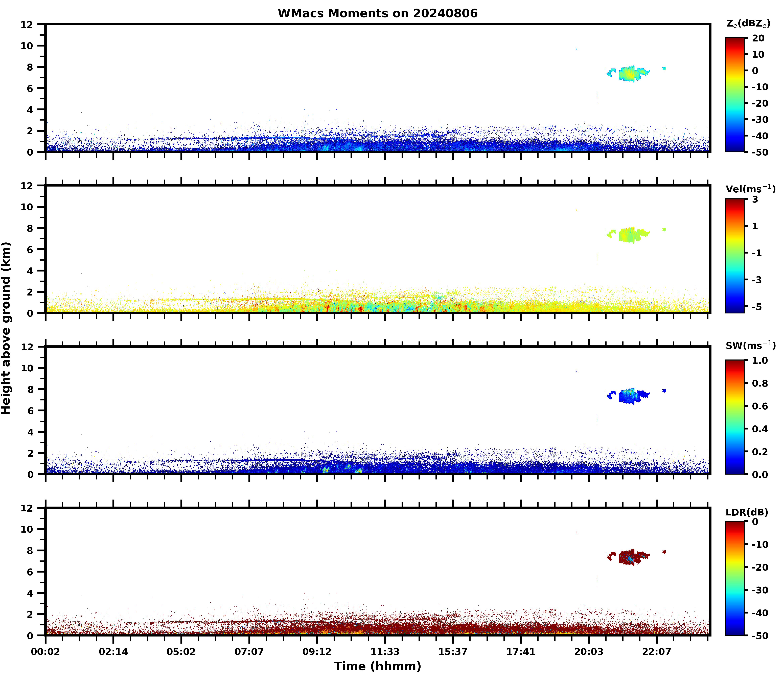Click the Time (hhmm) axis label

[x=377, y=666]
